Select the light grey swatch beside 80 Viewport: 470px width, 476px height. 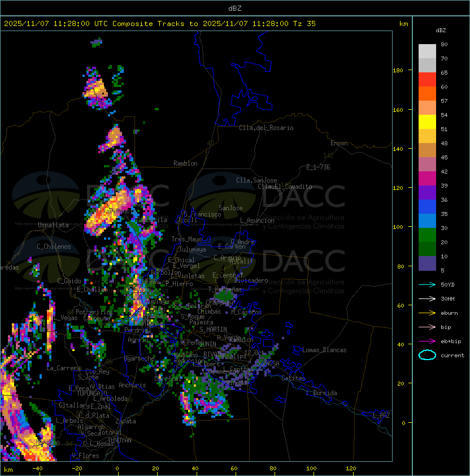(427, 51)
